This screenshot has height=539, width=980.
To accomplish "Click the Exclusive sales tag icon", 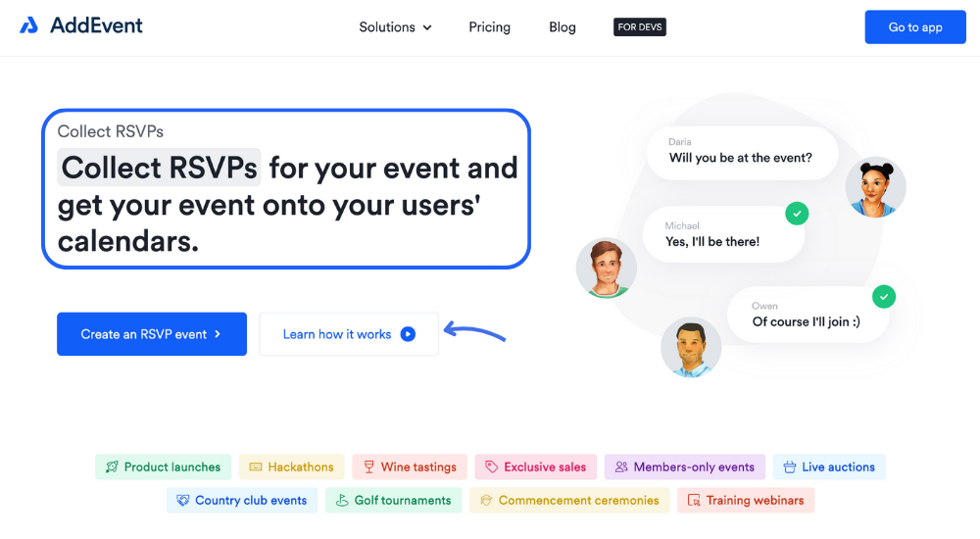I will 492,467.
